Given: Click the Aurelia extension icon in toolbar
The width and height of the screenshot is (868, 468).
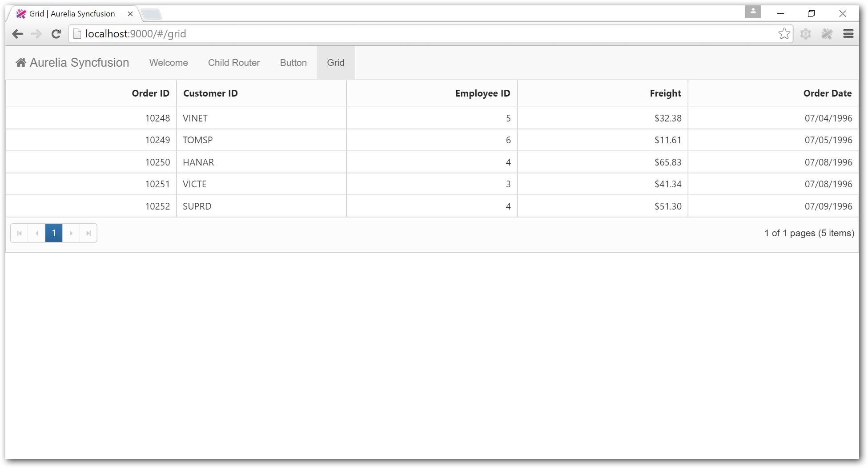Looking at the screenshot, I should [827, 34].
